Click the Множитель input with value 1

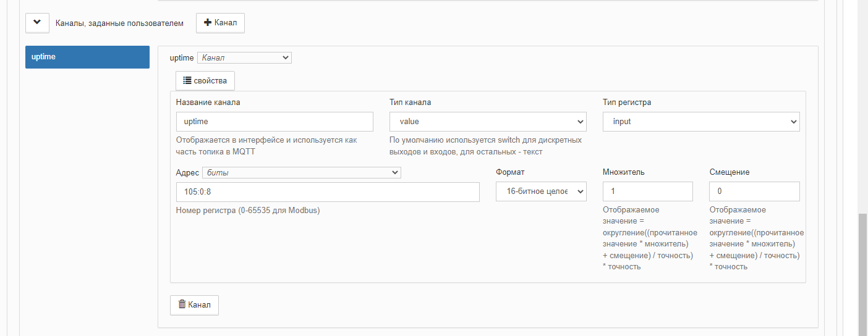point(648,191)
